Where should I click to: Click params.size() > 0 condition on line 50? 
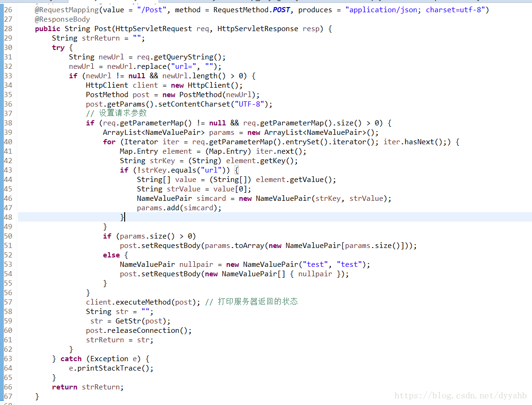click(x=156, y=236)
